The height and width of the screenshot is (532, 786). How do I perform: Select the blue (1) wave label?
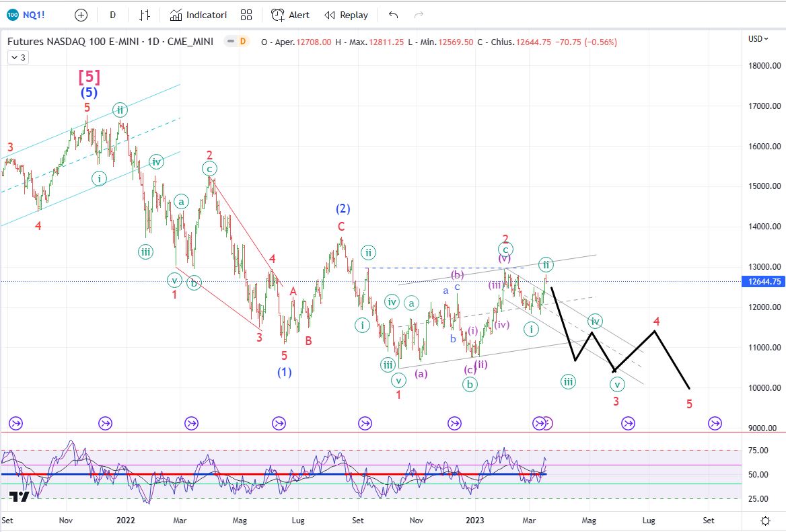tap(285, 372)
